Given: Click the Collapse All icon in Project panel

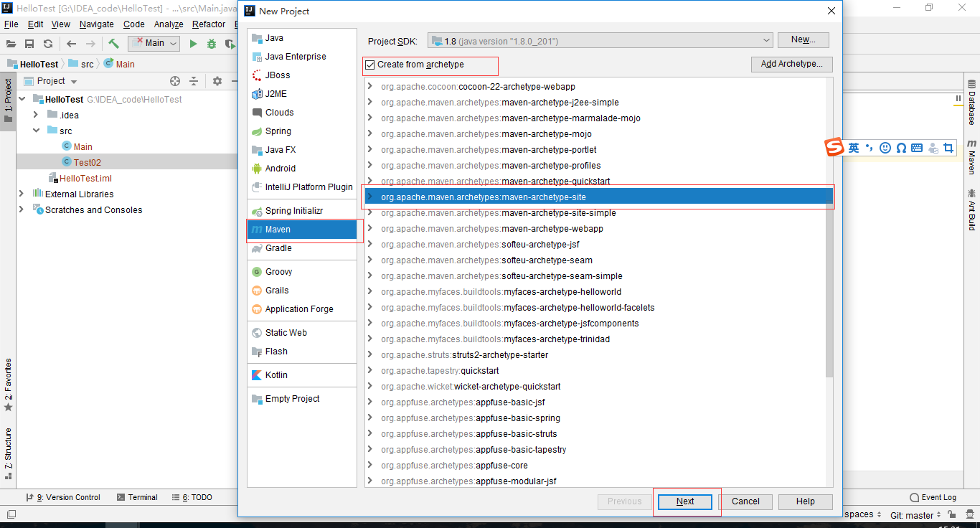Looking at the screenshot, I should tap(194, 81).
